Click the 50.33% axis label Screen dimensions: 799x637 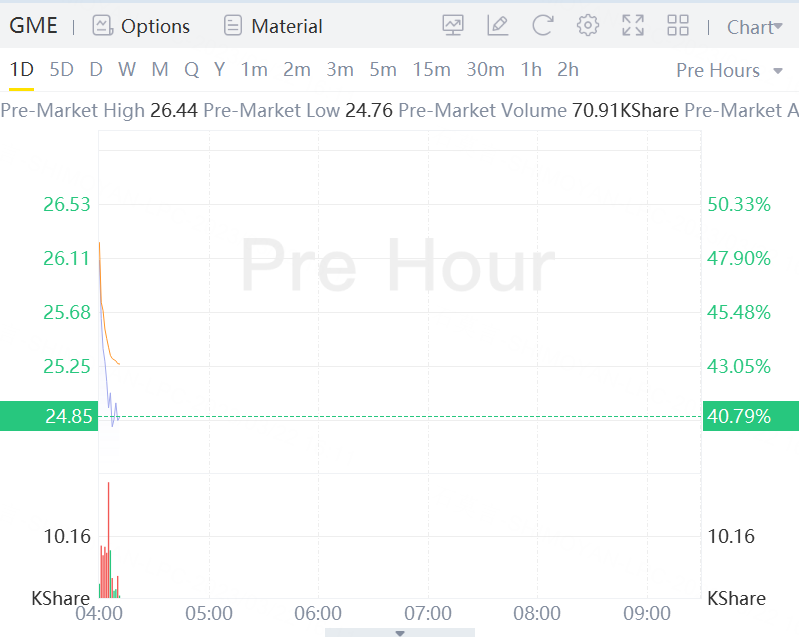(739, 204)
